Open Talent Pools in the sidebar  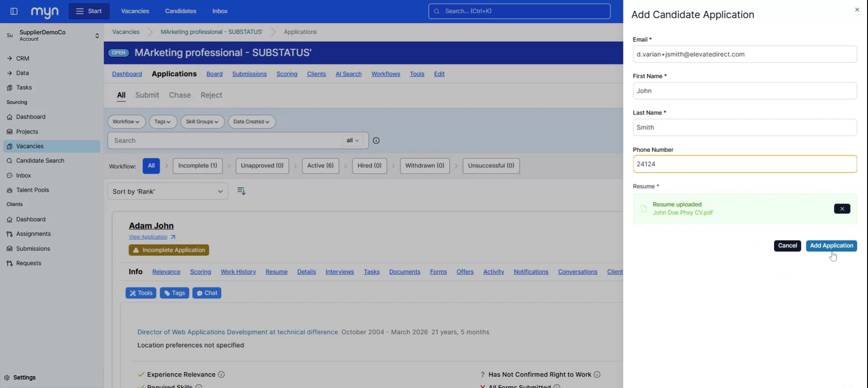click(x=33, y=190)
